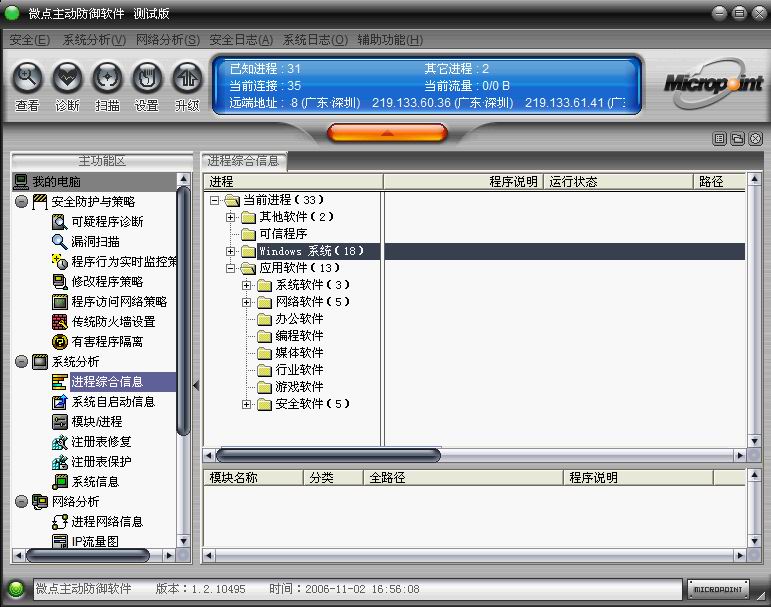Screen dimensions: 771x607
Task: Select IP流量图 traffic chart item
Action: 85,542
